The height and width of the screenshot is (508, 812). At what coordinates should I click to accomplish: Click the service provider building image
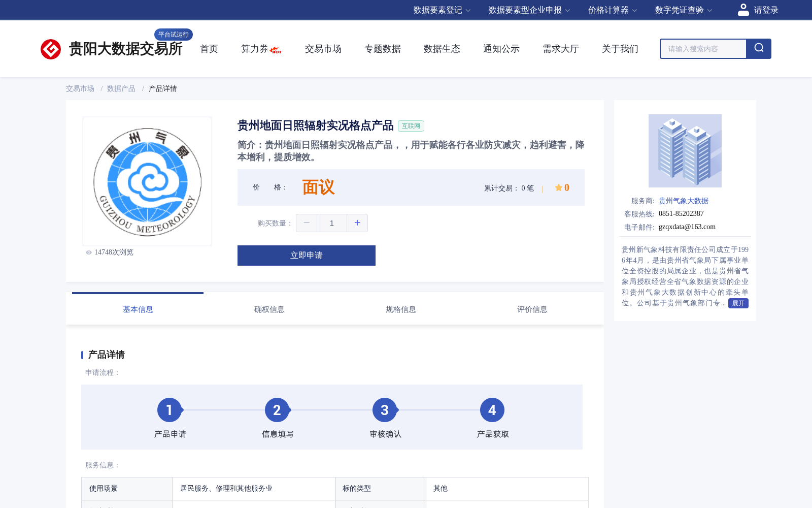[685, 151]
